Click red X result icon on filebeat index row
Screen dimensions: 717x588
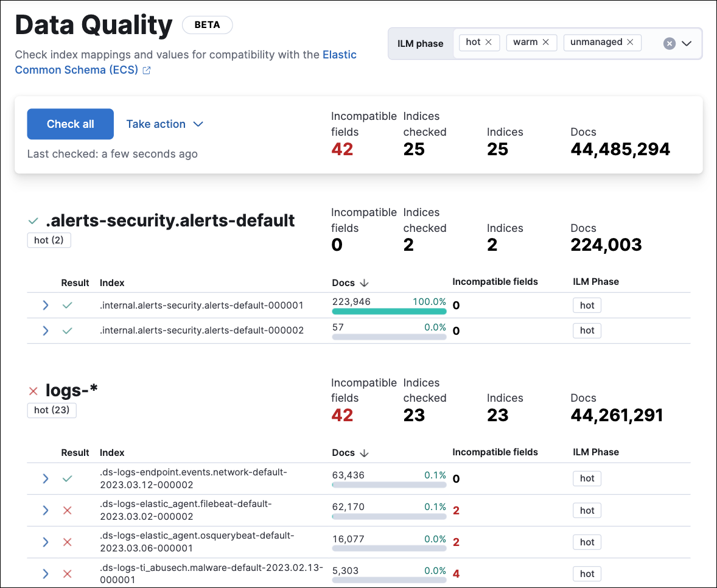(67, 510)
